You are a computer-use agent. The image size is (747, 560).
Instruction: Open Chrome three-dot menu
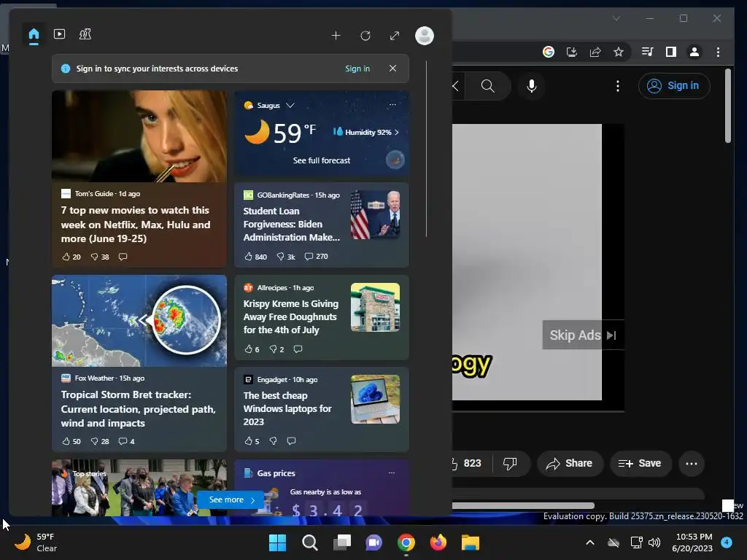click(718, 52)
